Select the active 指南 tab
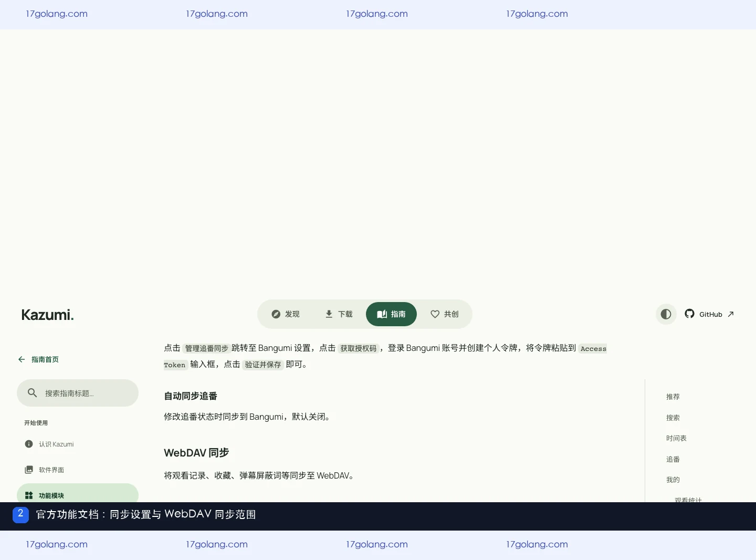756x560 pixels. pyautogui.click(x=391, y=314)
